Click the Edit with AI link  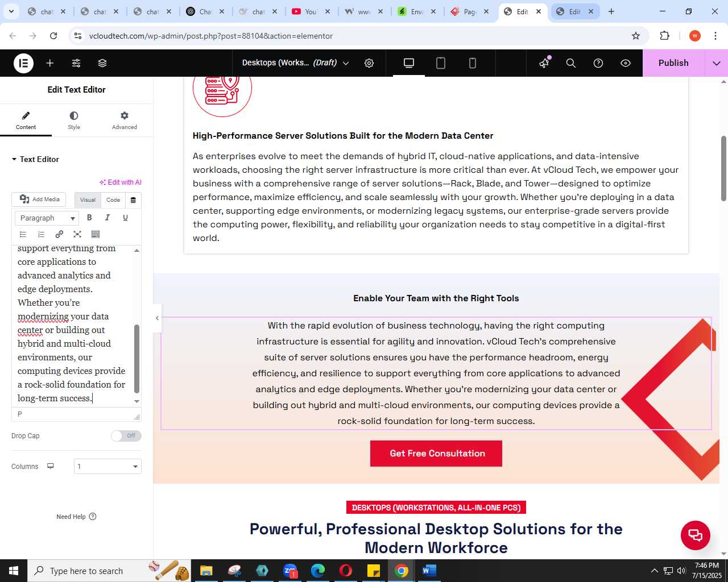point(120,182)
